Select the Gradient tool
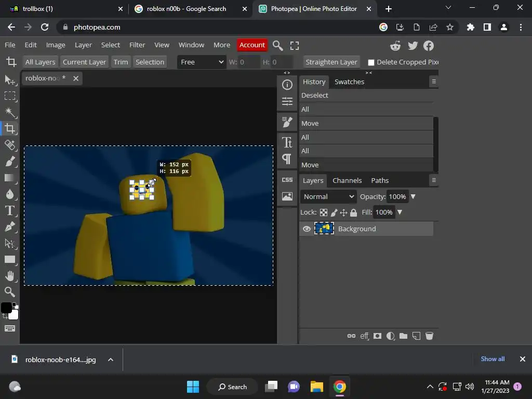 pyautogui.click(x=10, y=178)
